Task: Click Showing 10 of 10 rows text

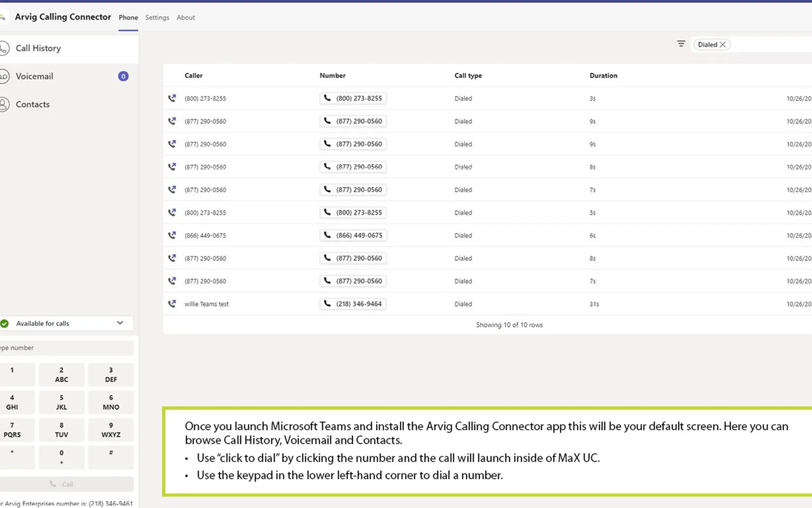Action: pos(509,325)
